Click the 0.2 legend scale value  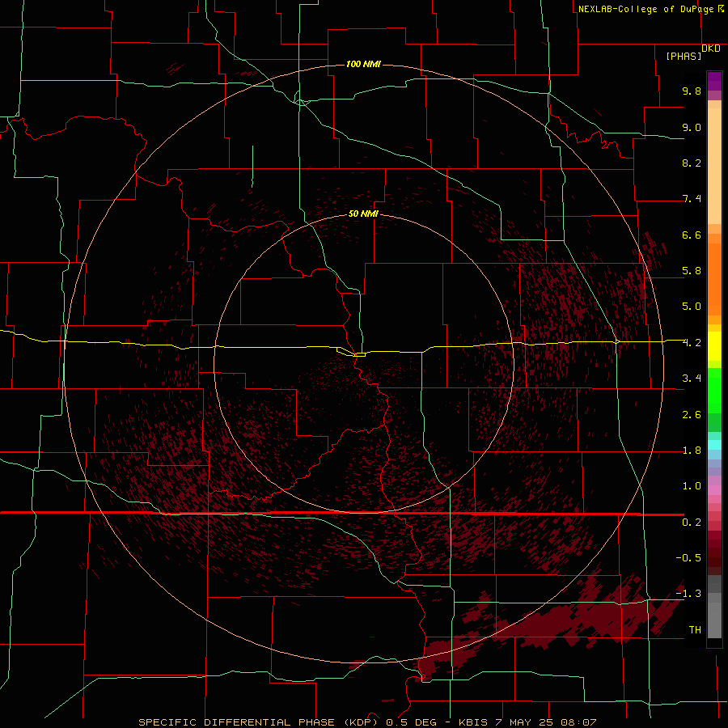tap(692, 523)
